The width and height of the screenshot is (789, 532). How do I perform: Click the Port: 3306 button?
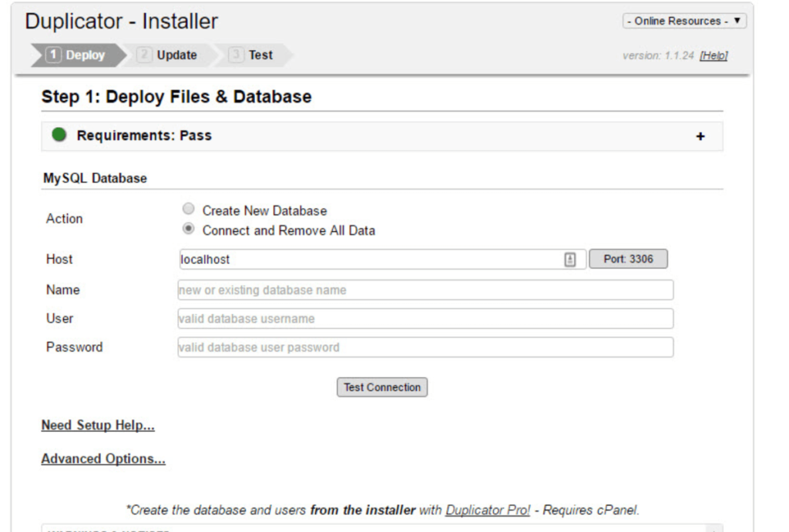coord(628,259)
